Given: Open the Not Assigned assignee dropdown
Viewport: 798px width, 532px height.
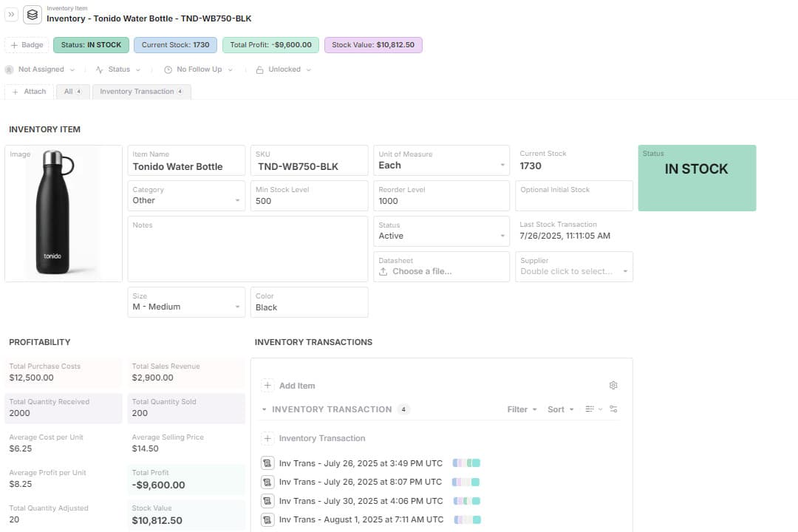Looking at the screenshot, I should point(41,69).
